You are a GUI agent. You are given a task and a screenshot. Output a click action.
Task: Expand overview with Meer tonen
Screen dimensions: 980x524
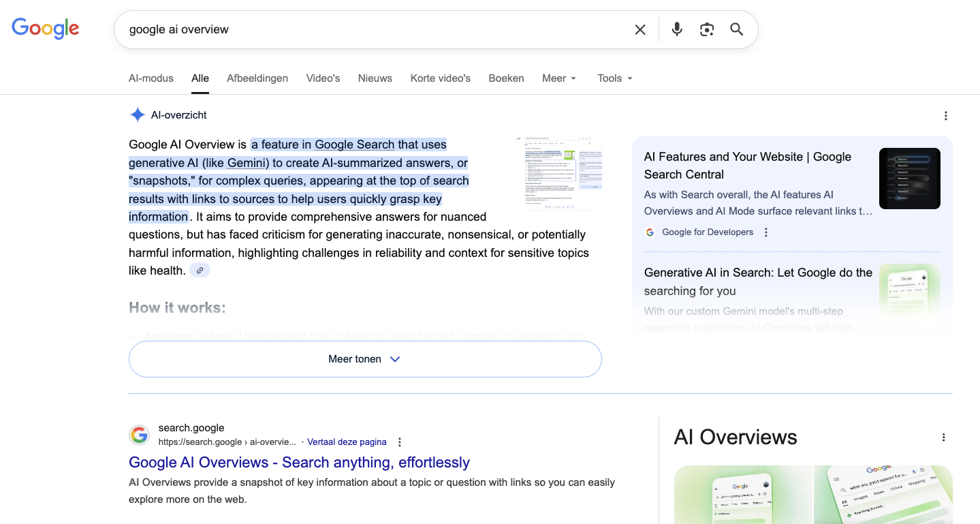click(365, 359)
